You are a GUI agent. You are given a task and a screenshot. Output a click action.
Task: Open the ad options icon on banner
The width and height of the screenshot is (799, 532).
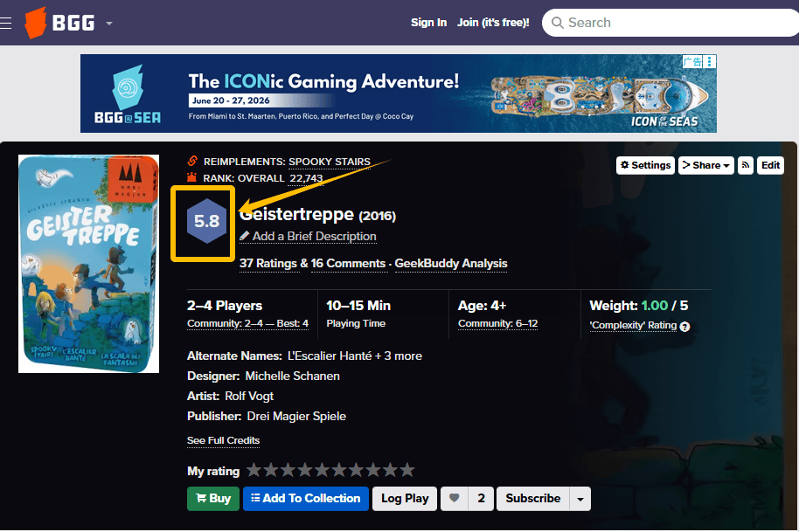[x=709, y=62]
